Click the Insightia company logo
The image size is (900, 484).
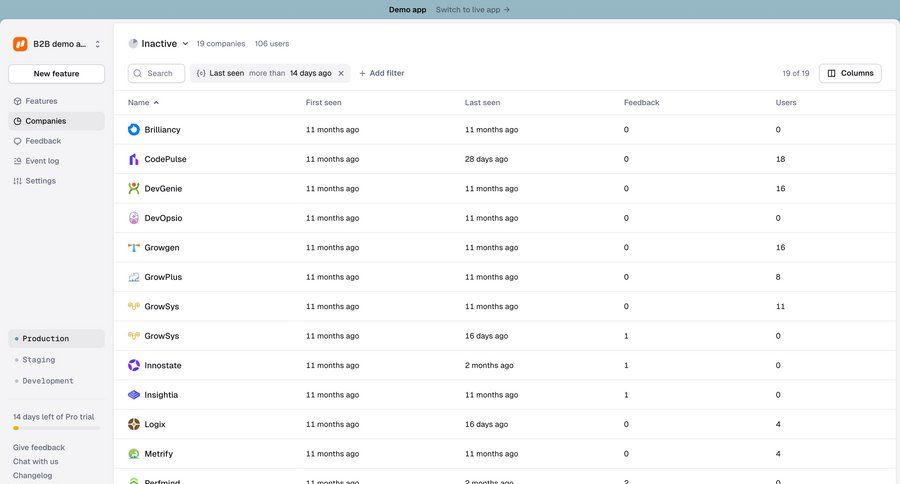(134, 395)
